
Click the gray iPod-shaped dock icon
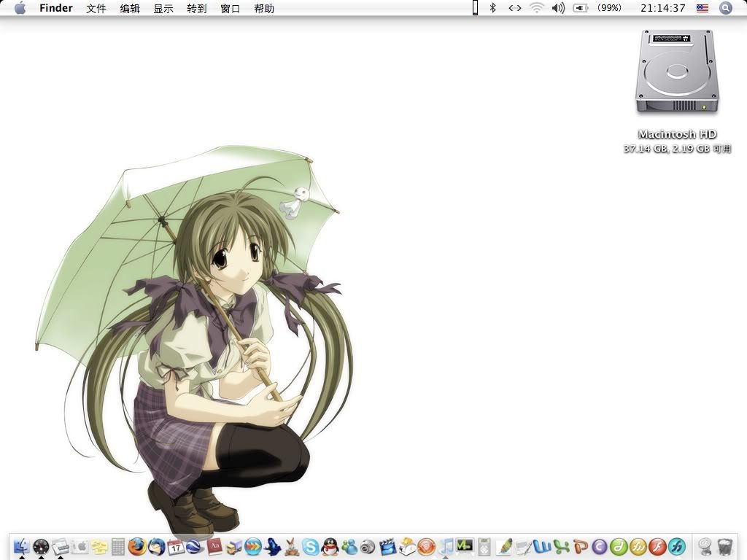tap(484, 546)
